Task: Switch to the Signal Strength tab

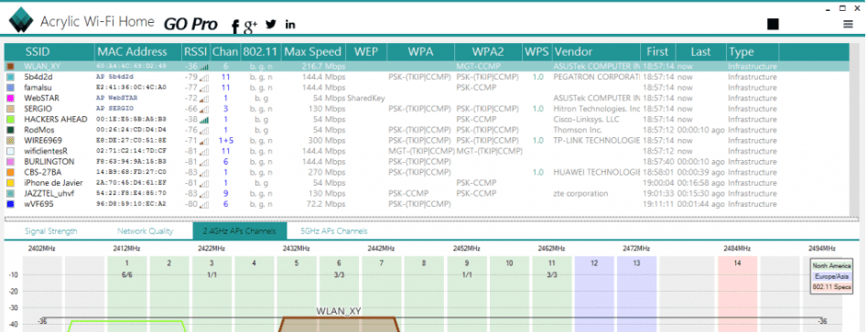Action: pyautogui.click(x=51, y=231)
